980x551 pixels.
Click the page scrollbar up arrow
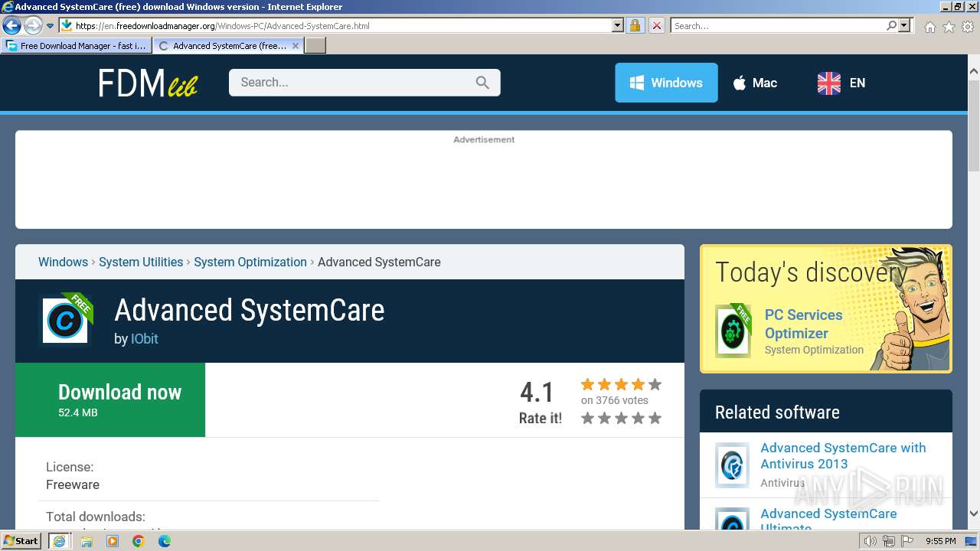coord(974,72)
